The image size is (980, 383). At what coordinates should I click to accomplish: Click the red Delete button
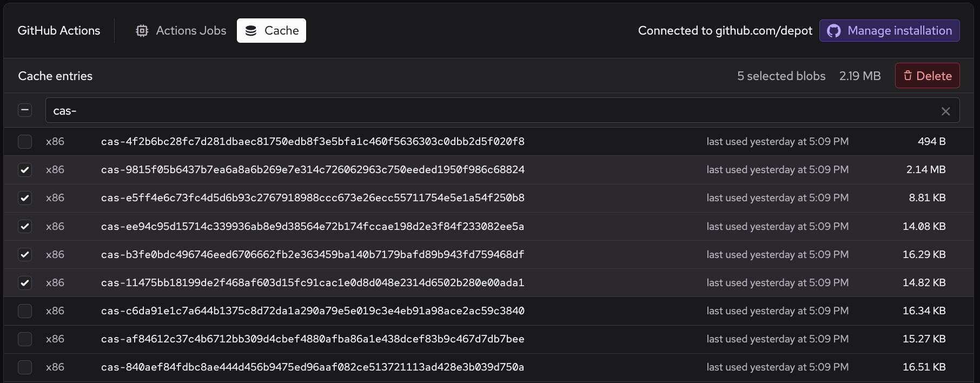click(x=927, y=76)
